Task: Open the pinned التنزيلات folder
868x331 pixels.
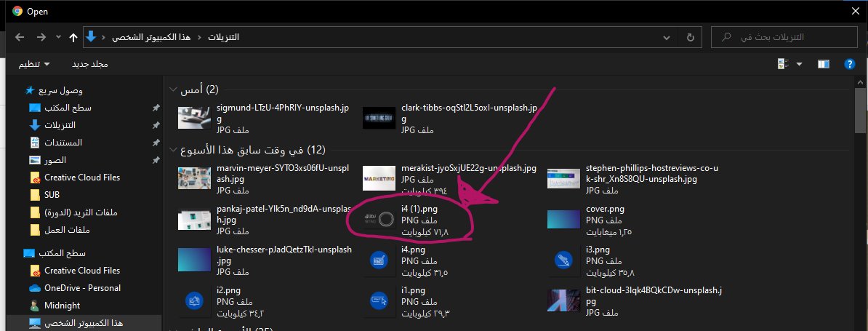Action: (x=52, y=125)
